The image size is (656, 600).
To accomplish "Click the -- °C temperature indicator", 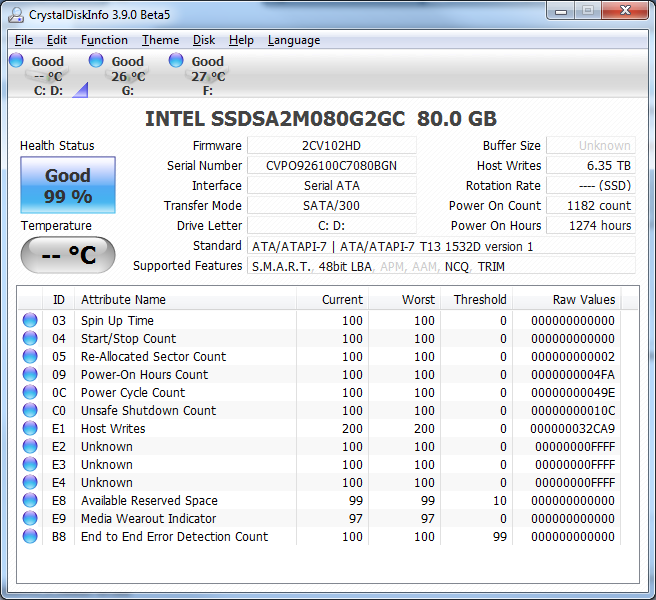I will [x=68, y=255].
